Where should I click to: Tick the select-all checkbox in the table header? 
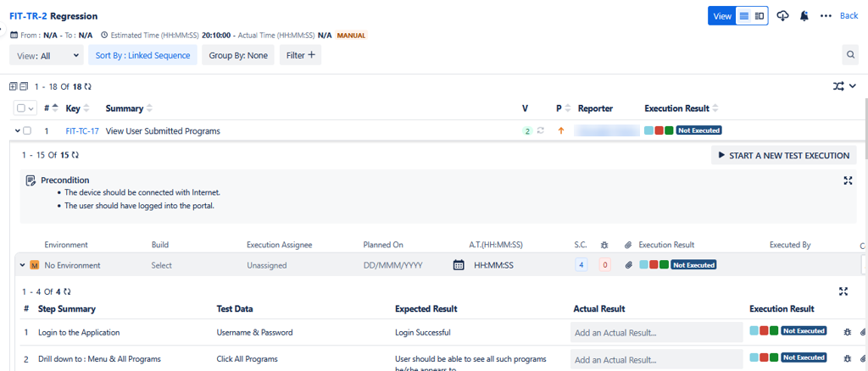[x=21, y=108]
